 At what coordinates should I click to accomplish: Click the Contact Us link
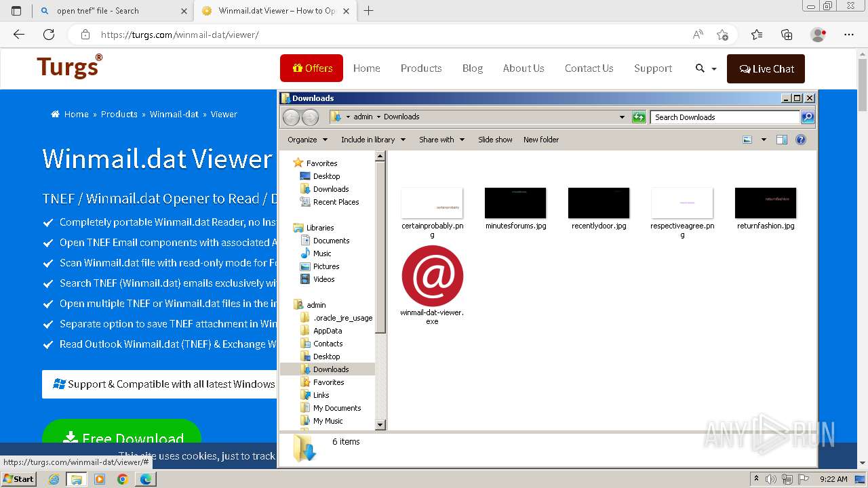coord(589,68)
